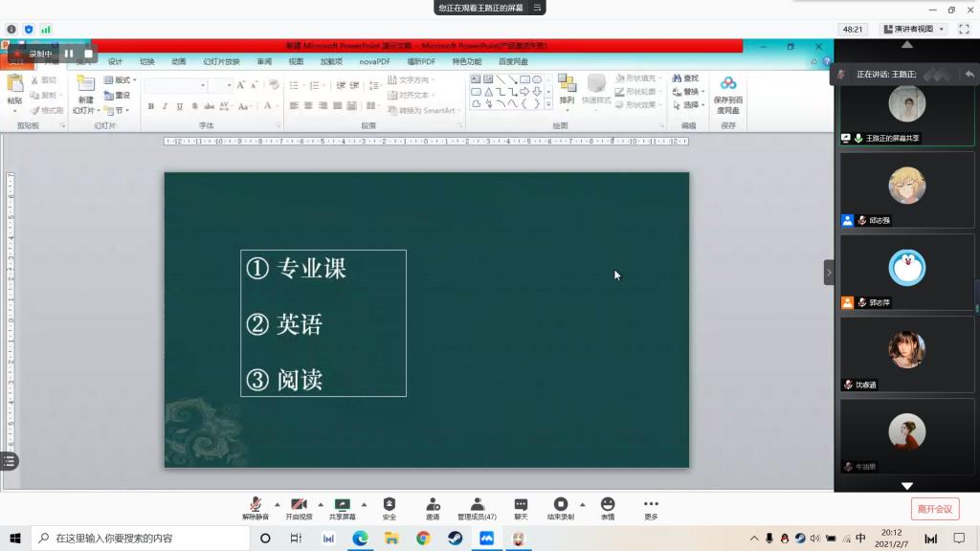The width and height of the screenshot is (980, 551).
Task: Open the Reactions (表情) smiley icon
Action: pos(608,505)
